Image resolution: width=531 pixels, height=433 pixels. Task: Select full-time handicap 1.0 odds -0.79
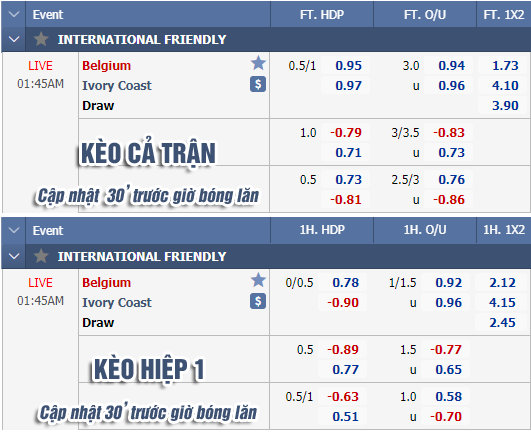point(346,132)
